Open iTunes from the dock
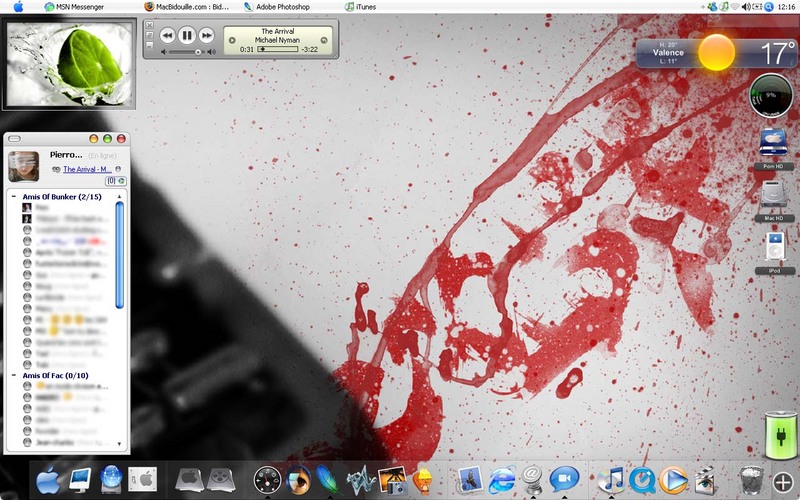The height and width of the screenshot is (500, 800). (611, 481)
